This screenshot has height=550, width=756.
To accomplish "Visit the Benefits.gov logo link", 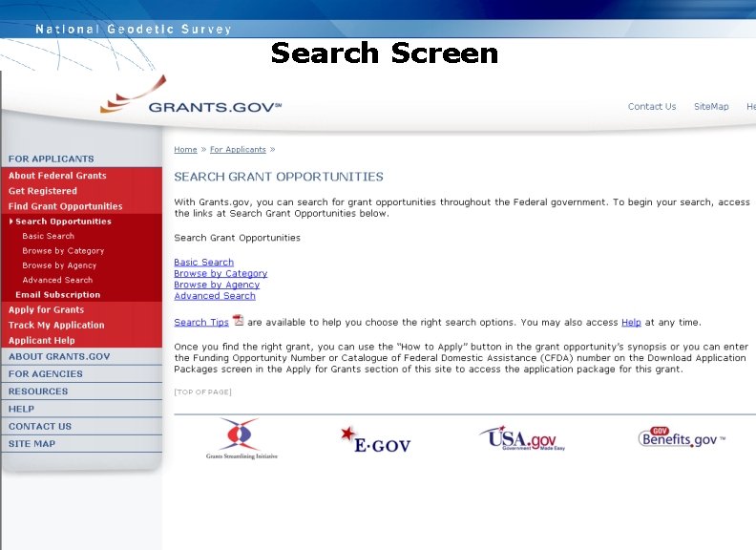I will coord(682,437).
